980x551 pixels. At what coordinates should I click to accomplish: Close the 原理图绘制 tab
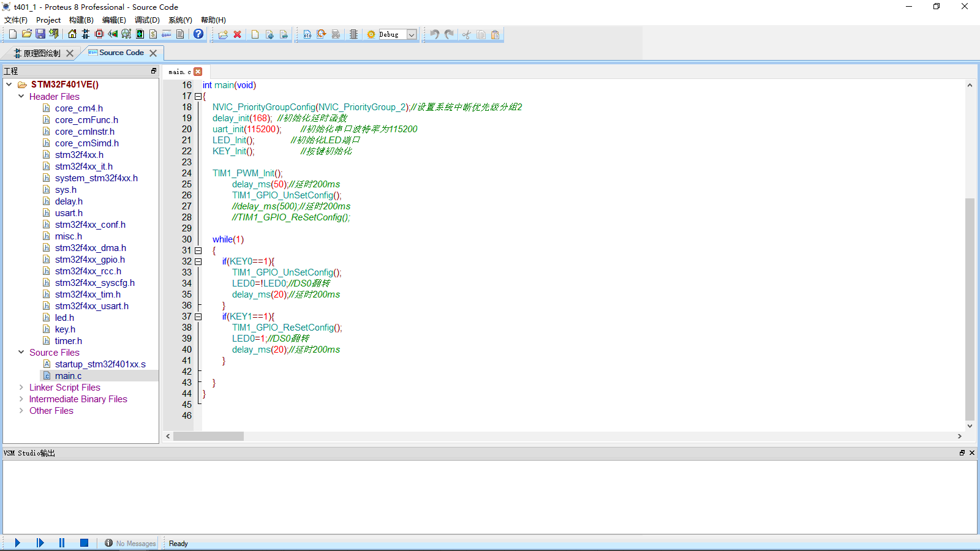[x=70, y=53]
